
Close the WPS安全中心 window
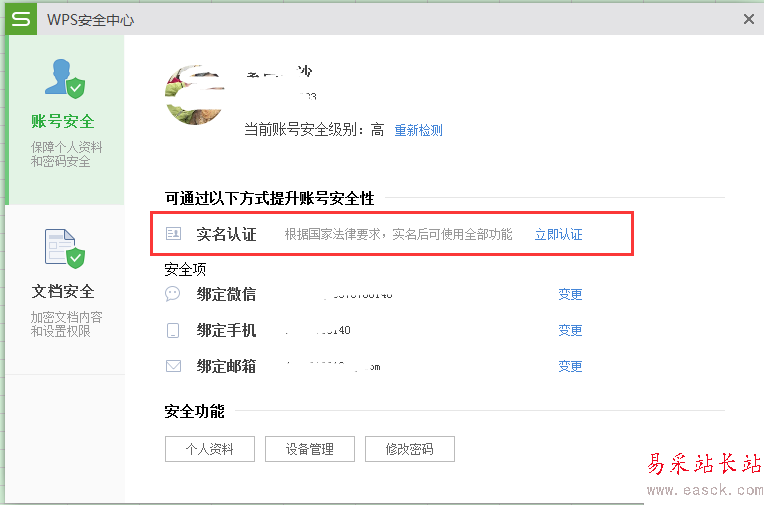click(x=749, y=19)
